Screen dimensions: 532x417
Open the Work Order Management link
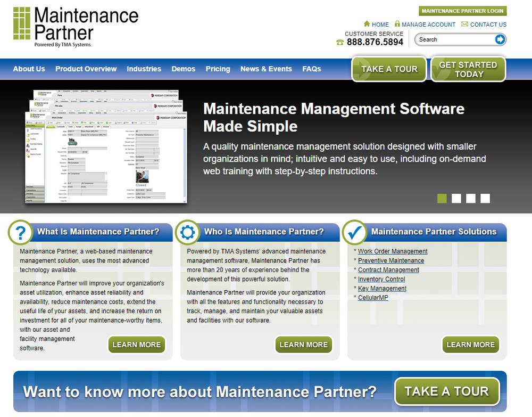click(392, 251)
